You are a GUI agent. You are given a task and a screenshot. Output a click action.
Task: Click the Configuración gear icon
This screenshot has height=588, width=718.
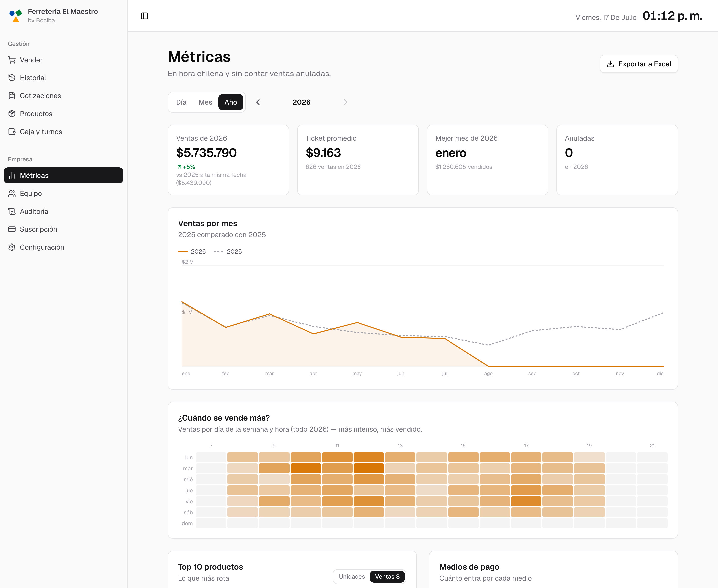12,247
